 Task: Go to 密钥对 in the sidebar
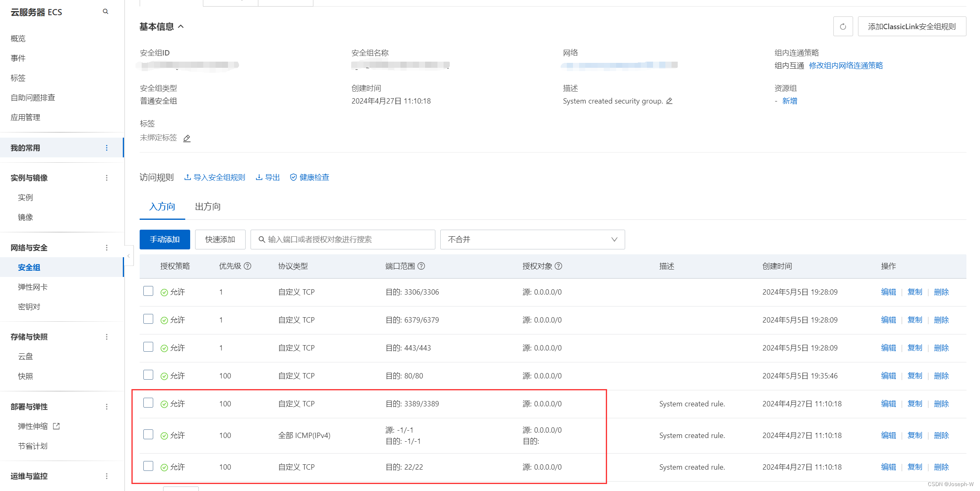pyautogui.click(x=29, y=307)
